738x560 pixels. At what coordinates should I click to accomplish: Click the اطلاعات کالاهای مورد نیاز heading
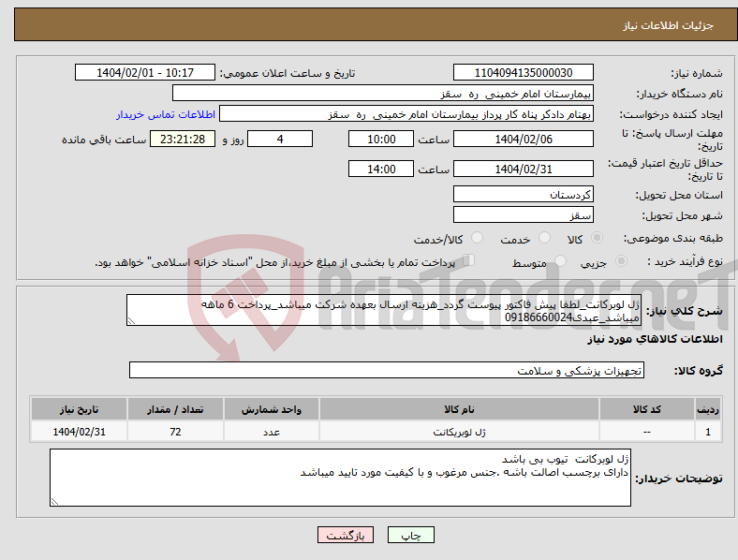655,339
